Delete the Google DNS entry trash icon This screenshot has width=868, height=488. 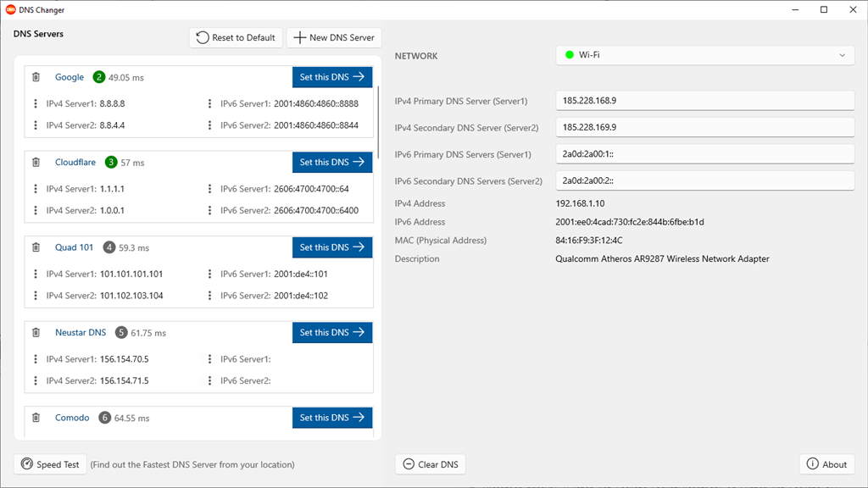pos(36,77)
